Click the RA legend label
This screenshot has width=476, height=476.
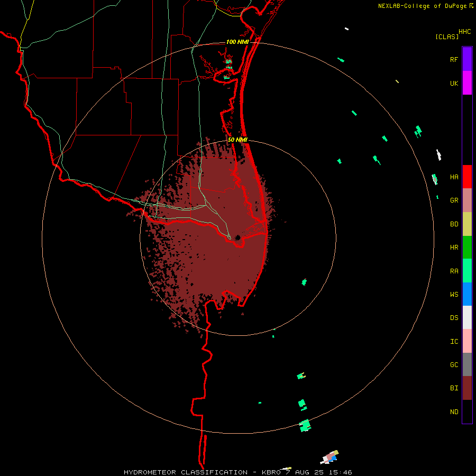pos(454,271)
